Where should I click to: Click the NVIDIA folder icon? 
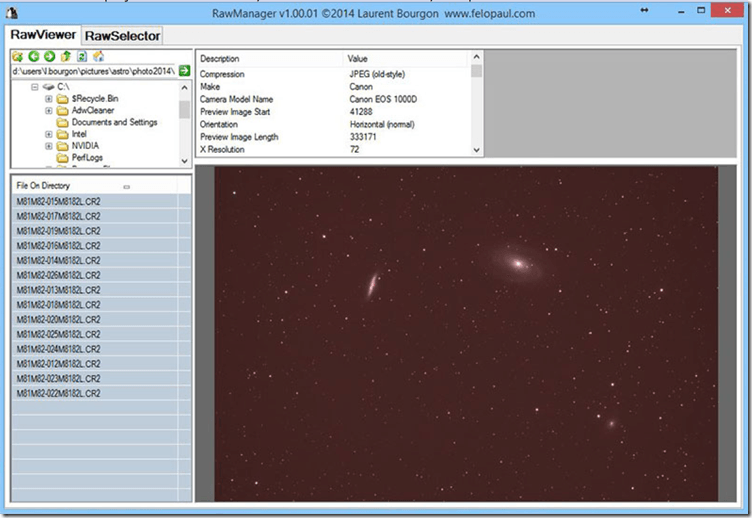(62, 146)
